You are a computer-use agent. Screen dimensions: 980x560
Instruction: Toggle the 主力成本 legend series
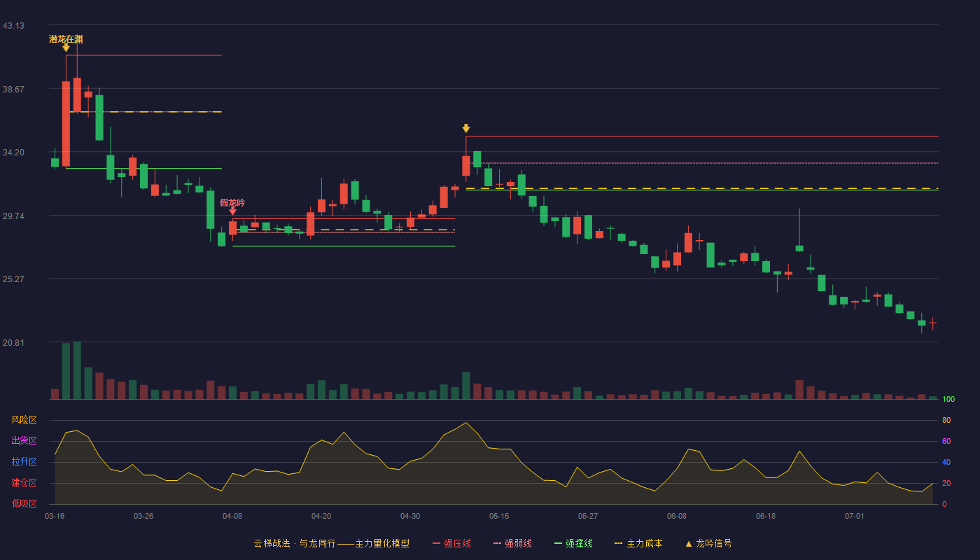pyautogui.click(x=638, y=543)
